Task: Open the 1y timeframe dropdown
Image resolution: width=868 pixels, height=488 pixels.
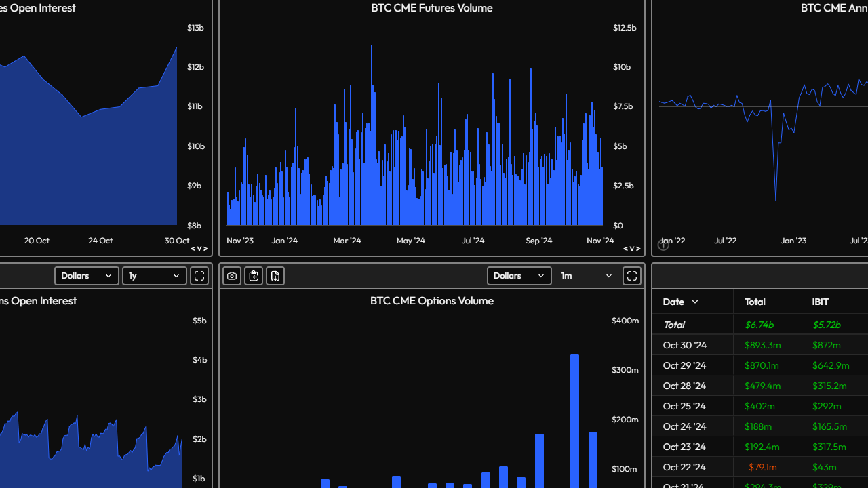Action: (155, 276)
